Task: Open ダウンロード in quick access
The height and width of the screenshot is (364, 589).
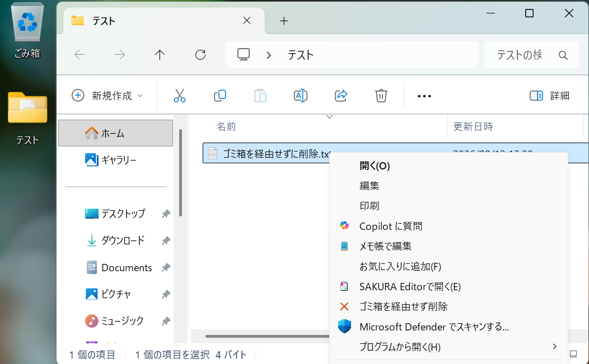Action: pyautogui.click(x=116, y=240)
